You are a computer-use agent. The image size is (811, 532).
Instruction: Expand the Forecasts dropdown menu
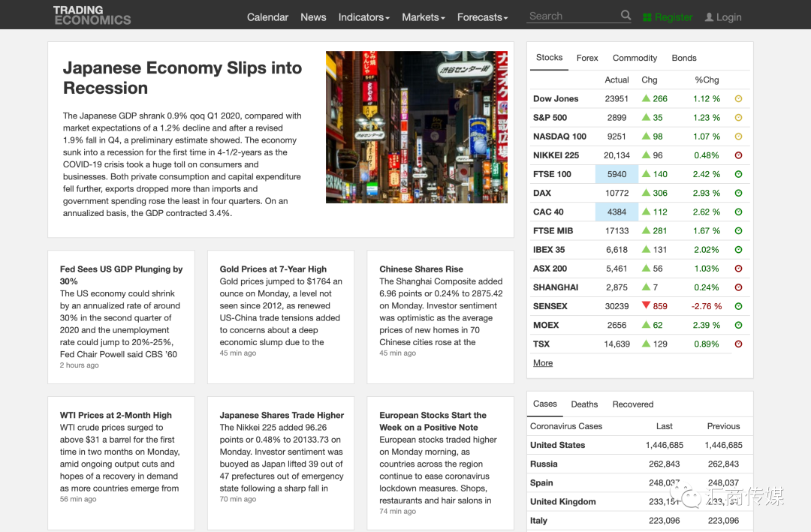(483, 17)
